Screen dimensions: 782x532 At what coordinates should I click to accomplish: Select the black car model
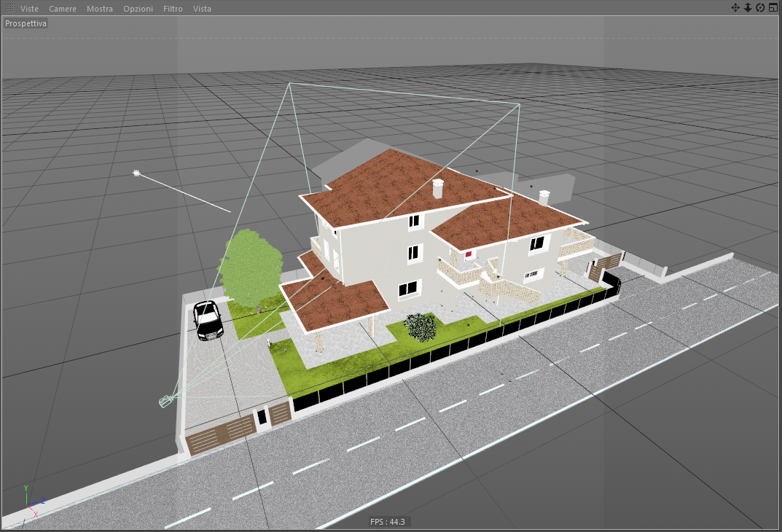208,321
